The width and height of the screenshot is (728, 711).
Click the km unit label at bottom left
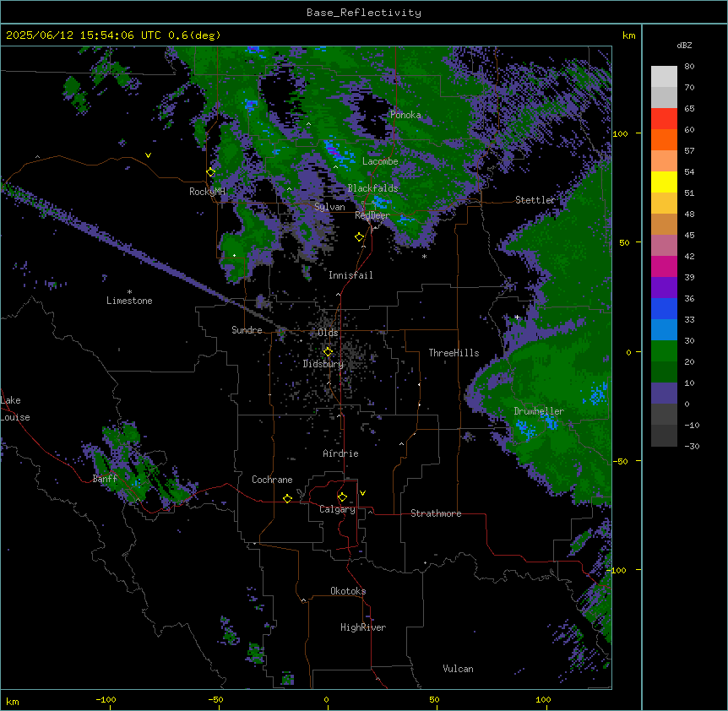13,701
